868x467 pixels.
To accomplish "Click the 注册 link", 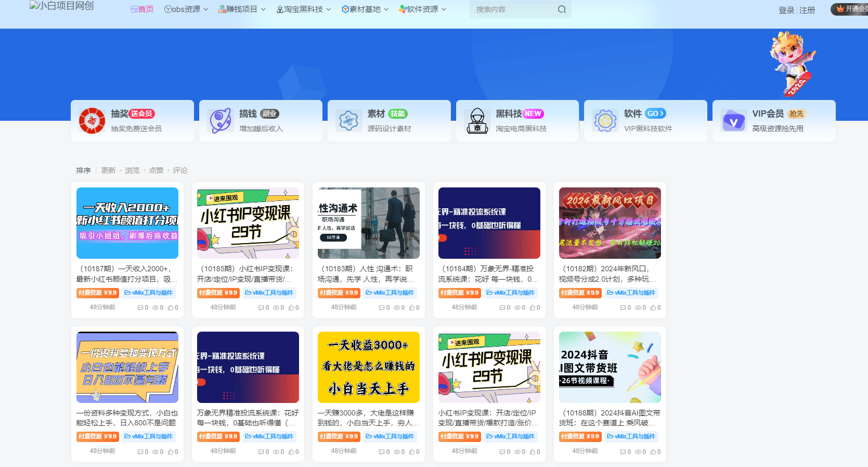I will [807, 10].
